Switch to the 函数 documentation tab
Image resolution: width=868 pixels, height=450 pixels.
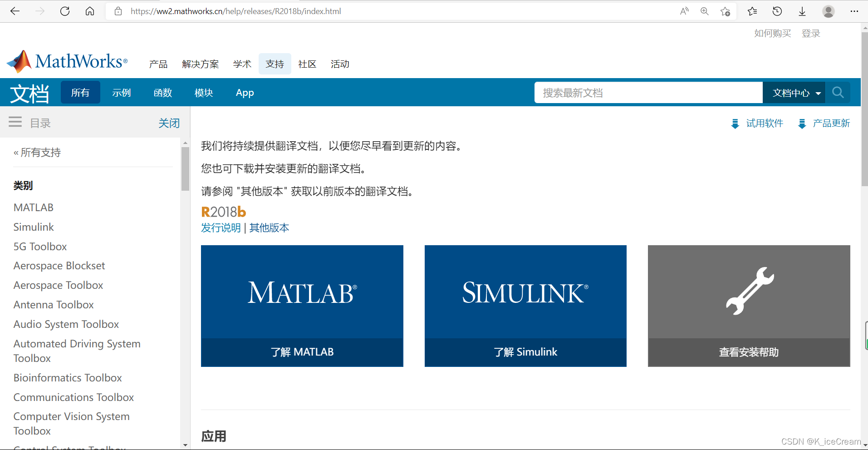163,93
